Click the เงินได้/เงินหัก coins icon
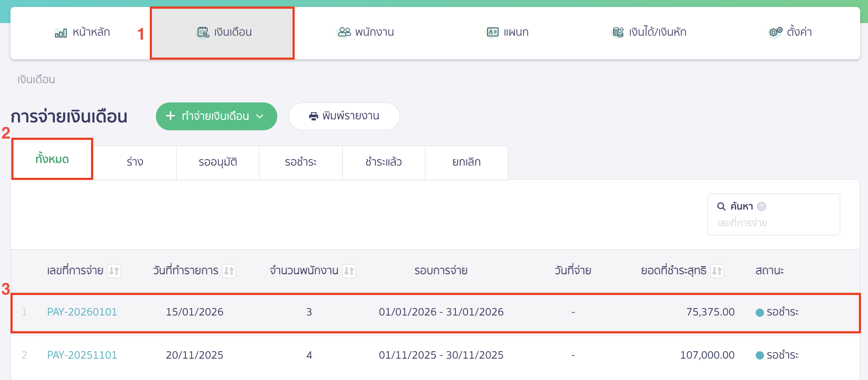868x380 pixels. (618, 32)
